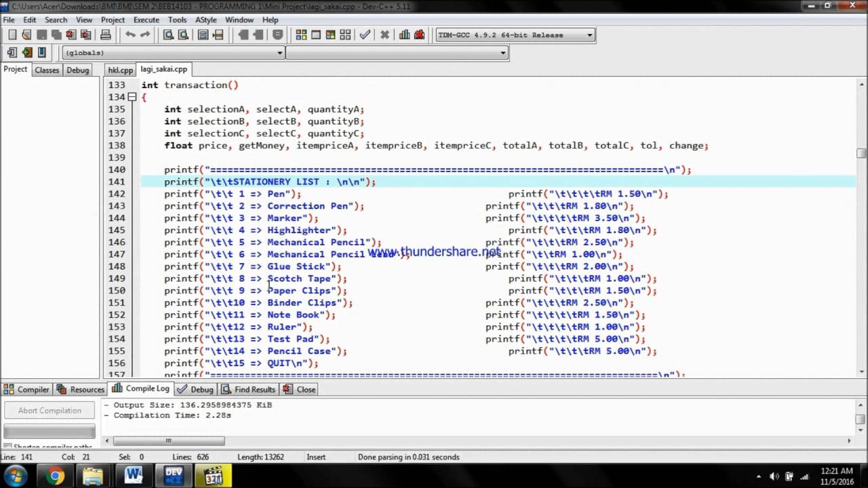868x488 pixels.
Task: Click the Compile icon with four colored squares
Action: (301, 35)
